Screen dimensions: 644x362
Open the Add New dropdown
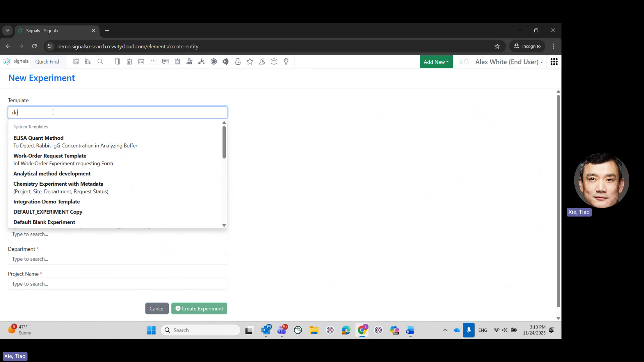click(436, 62)
